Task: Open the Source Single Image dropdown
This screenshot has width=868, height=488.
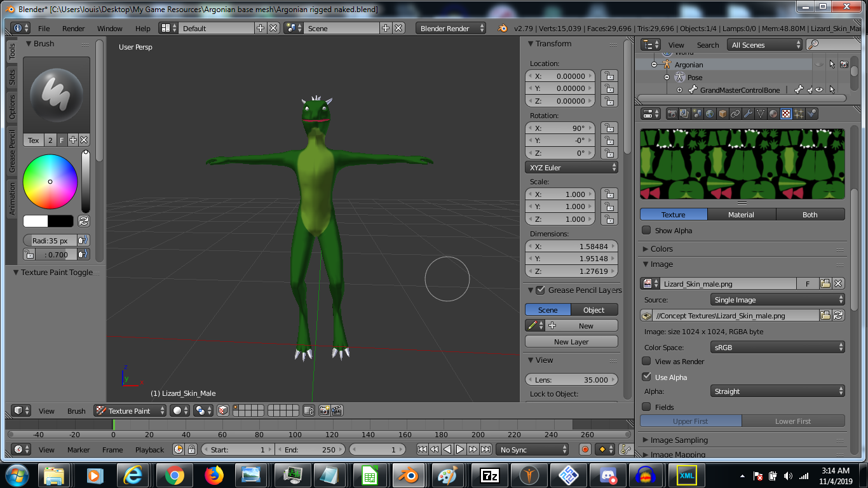Action: click(777, 299)
